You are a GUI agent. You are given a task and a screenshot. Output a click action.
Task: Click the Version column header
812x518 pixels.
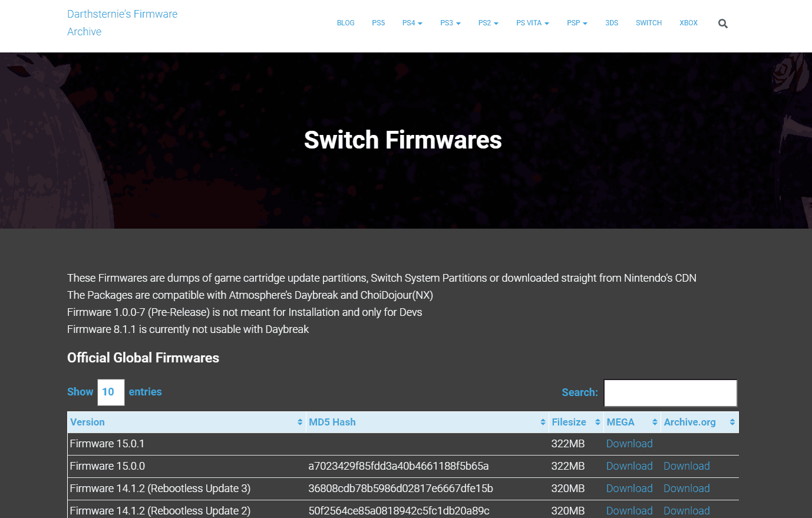187,422
